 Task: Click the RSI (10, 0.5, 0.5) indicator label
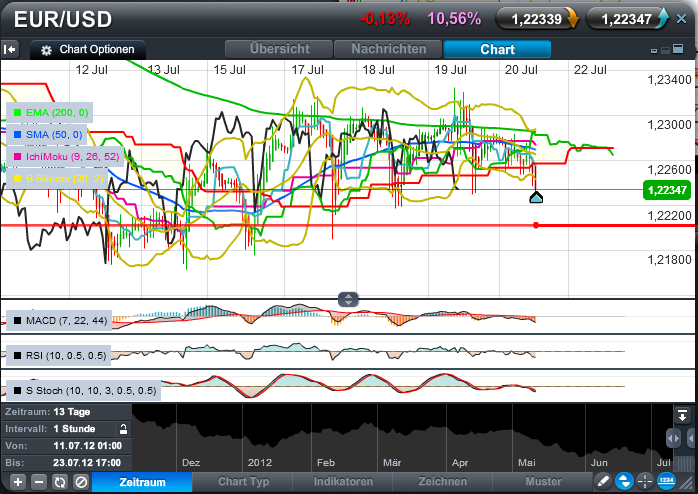[x=58, y=356]
